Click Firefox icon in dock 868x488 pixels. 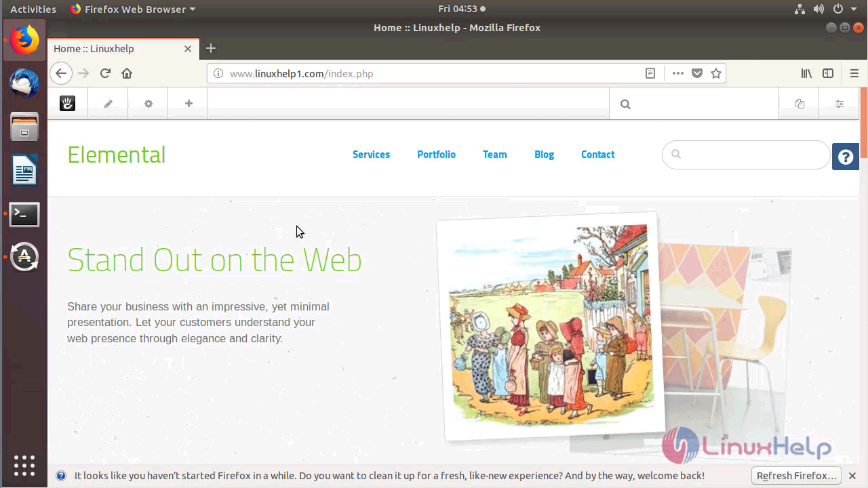[24, 41]
